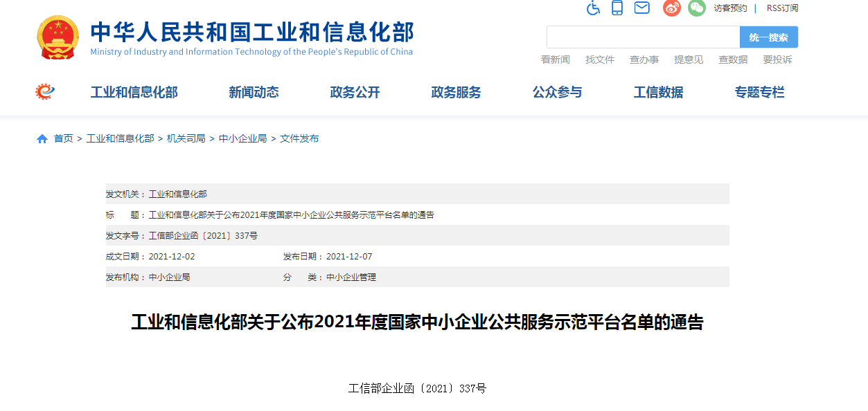Open the 访客预约 link
This screenshot has height=411, width=868.
tap(730, 8)
